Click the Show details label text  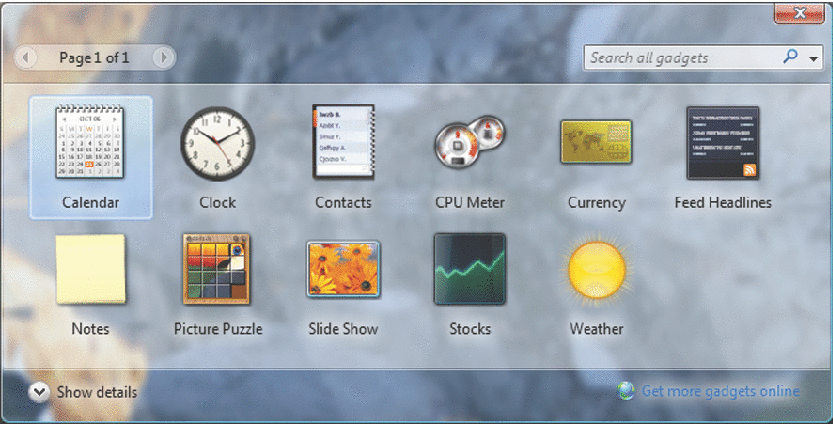coord(97,392)
